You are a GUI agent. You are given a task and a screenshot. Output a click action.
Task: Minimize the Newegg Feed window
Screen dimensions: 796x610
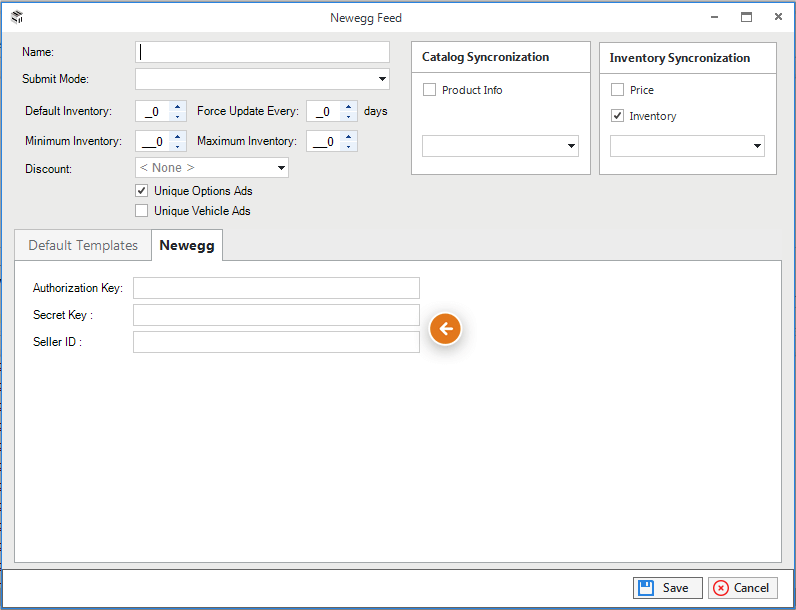click(x=715, y=17)
